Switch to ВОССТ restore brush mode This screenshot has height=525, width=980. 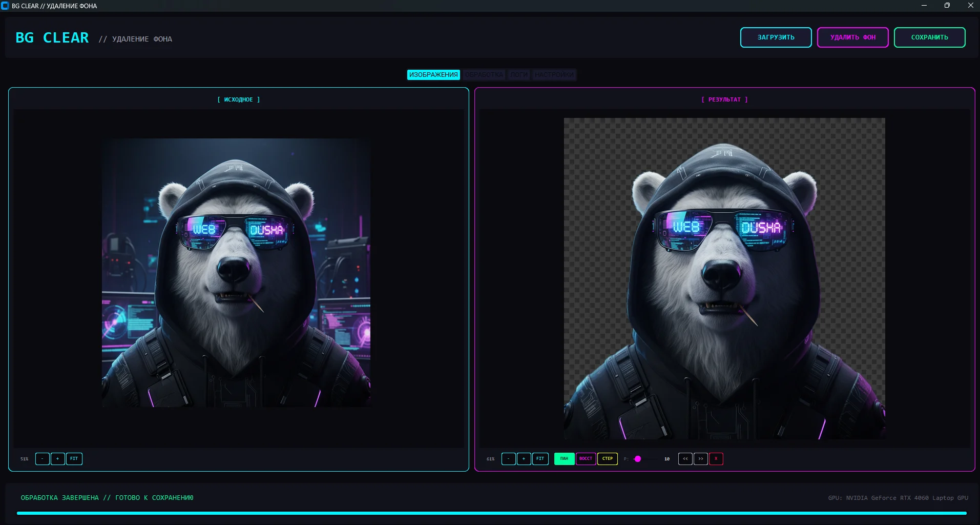pyautogui.click(x=586, y=459)
